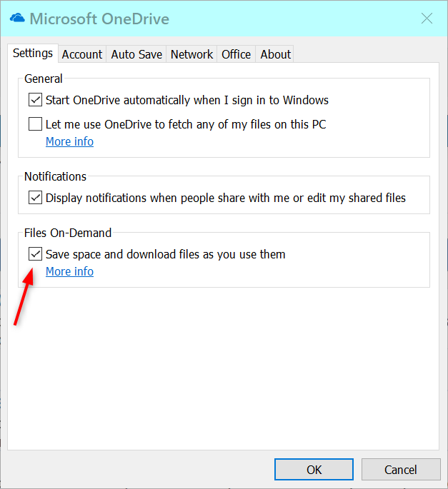This screenshot has height=489, width=448.
Task: Click the Microsoft OneDrive title bar text
Action: pyautogui.click(x=99, y=19)
